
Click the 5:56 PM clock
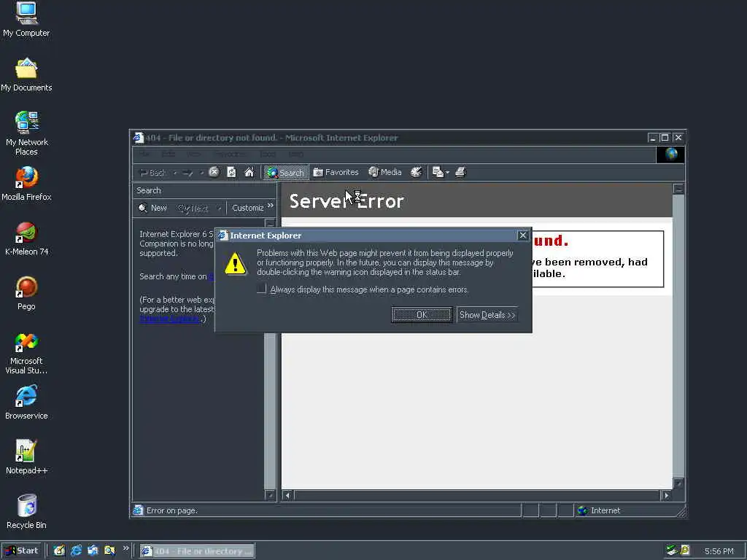coord(719,551)
